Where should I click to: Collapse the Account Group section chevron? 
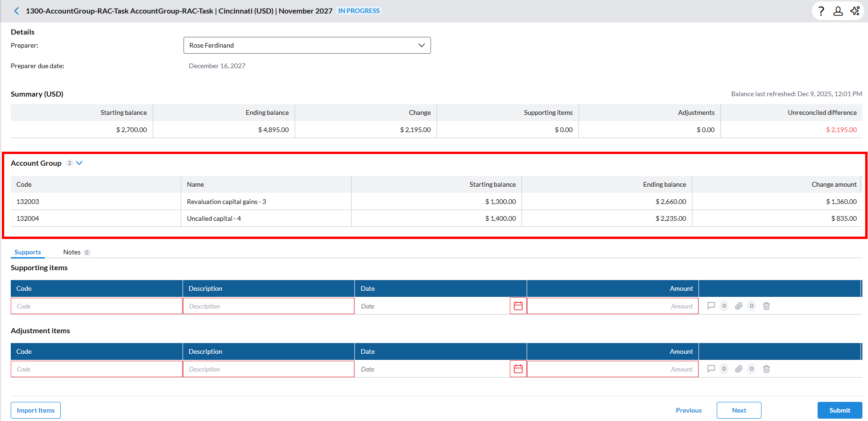[x=79, y=163]
